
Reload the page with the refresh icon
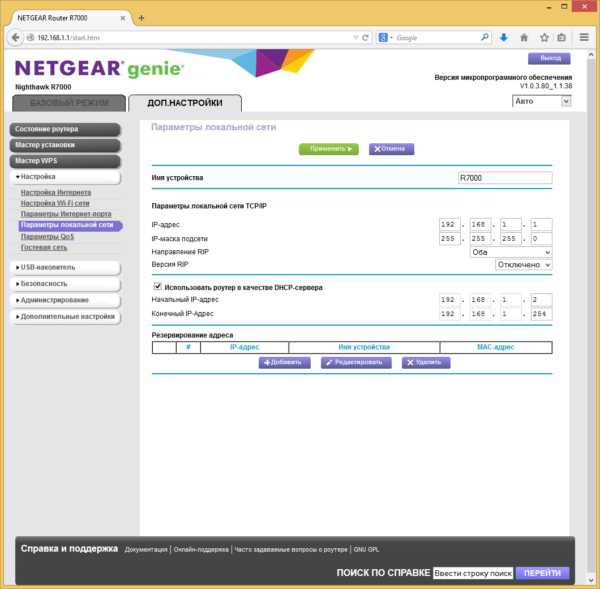click(365, 38)
